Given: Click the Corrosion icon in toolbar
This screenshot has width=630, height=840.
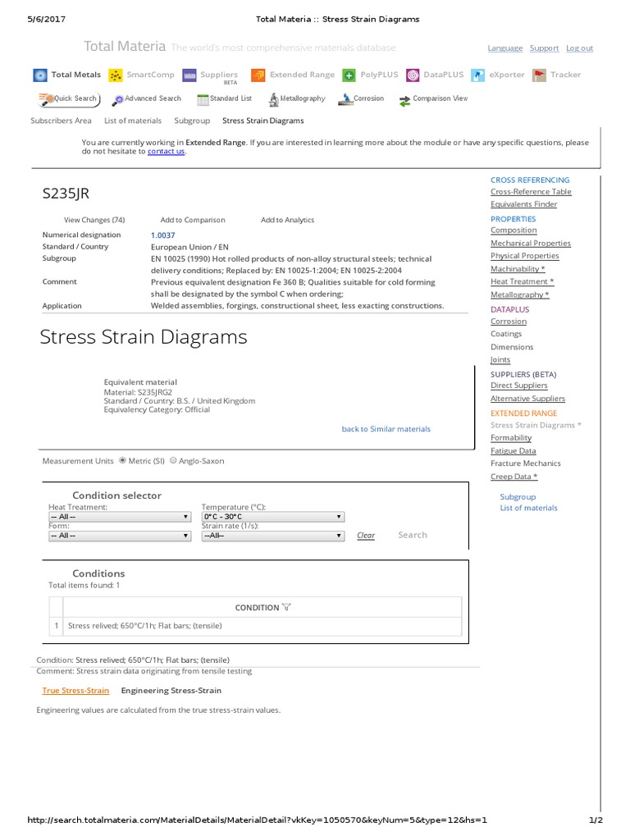Looking at the screenshot, I should (x=346, y=99).
